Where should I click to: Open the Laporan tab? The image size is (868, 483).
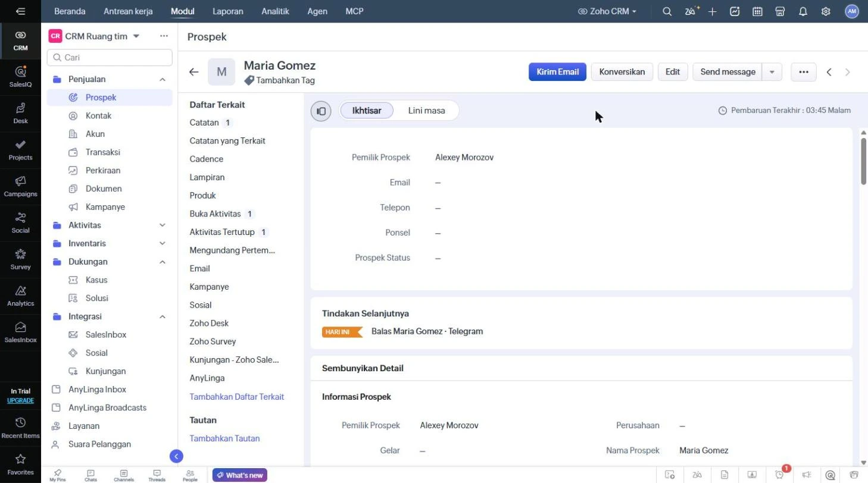click(x=228, y=11)
